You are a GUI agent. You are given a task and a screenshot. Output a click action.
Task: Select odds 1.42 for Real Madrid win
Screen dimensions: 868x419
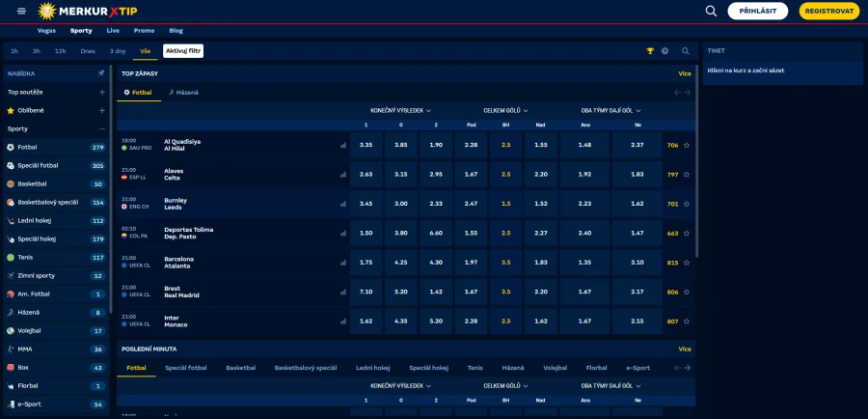436,293
